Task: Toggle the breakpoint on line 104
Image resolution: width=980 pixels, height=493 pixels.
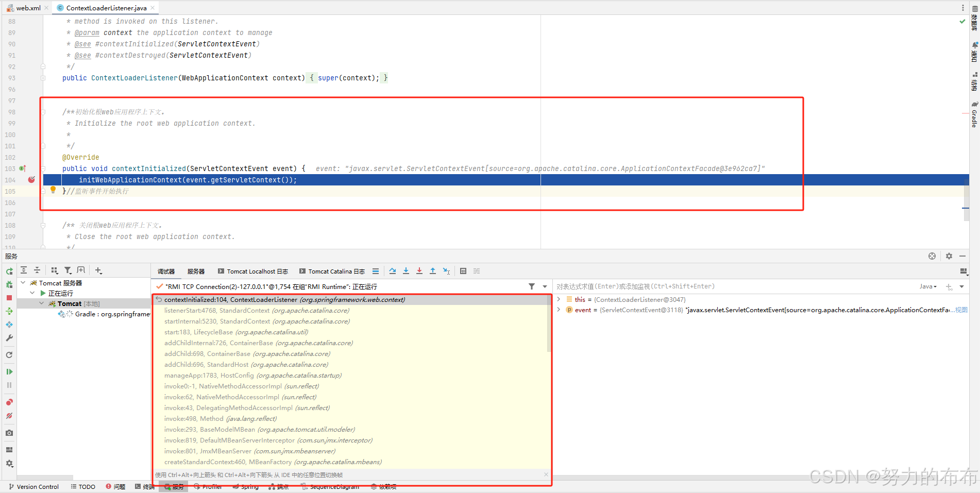Action: coord(31,179)
